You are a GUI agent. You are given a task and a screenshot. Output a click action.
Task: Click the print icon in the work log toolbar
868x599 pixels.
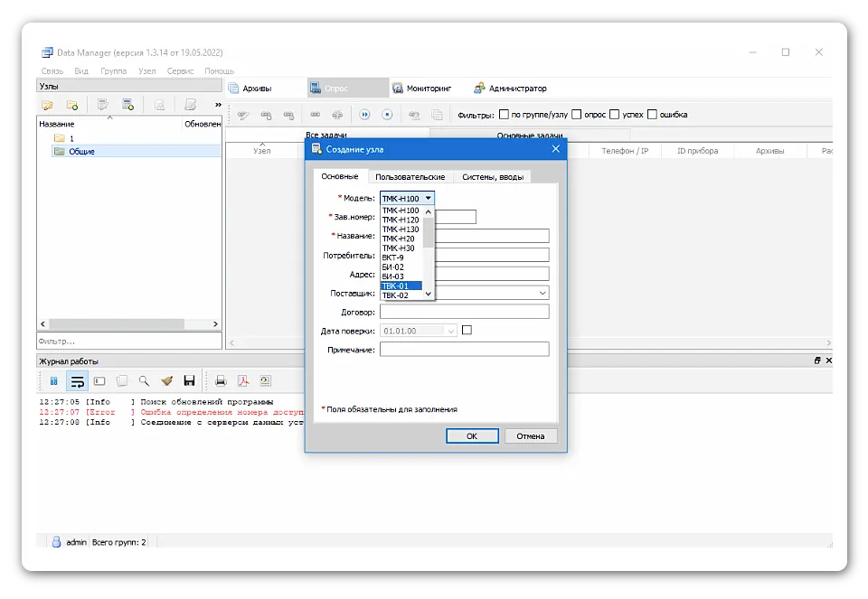coord(220,381)
